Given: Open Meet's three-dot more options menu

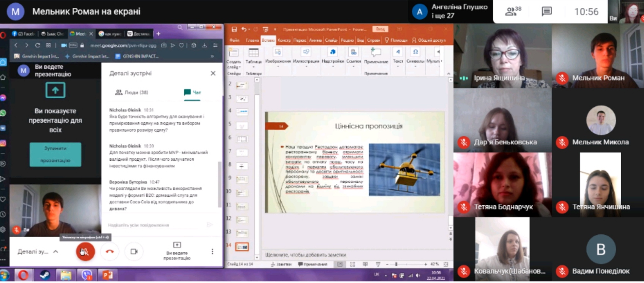Looking at the screenshot, I should (x=212, y=252).
